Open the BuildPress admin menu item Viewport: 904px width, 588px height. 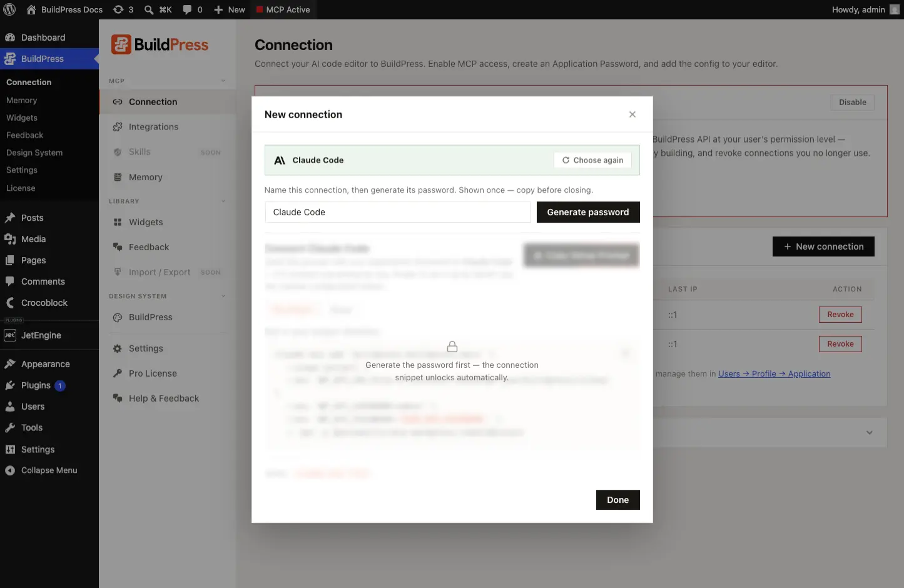coord(49,59)
